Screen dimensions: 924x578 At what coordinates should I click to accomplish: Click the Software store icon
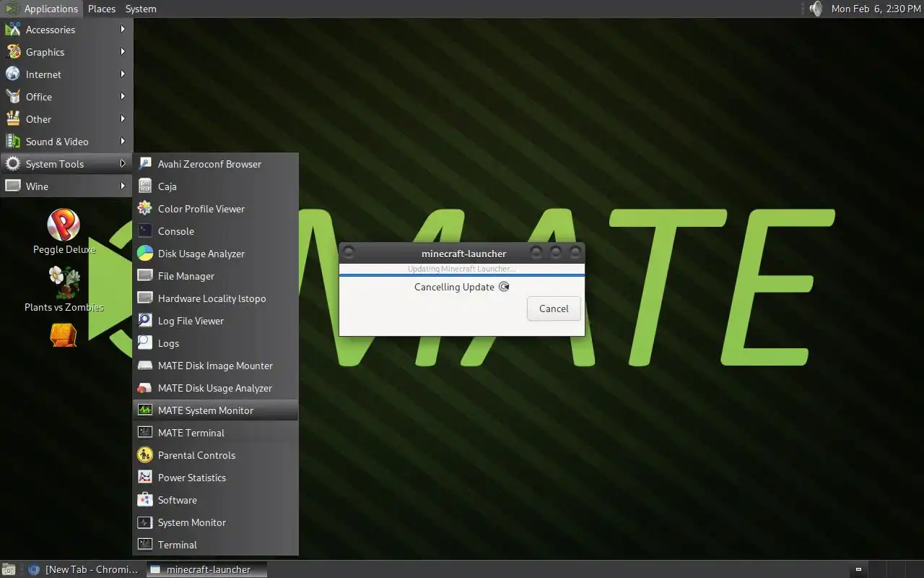click(x=145, y=500)
